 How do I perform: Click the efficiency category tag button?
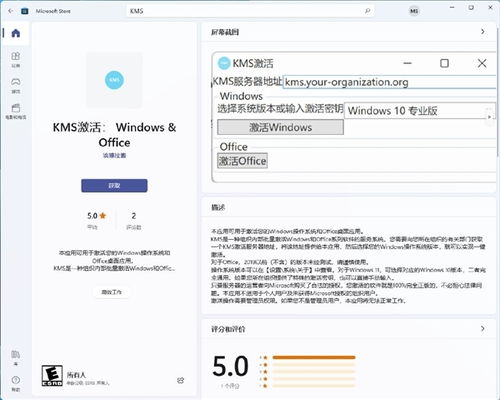tap(112, 292)
